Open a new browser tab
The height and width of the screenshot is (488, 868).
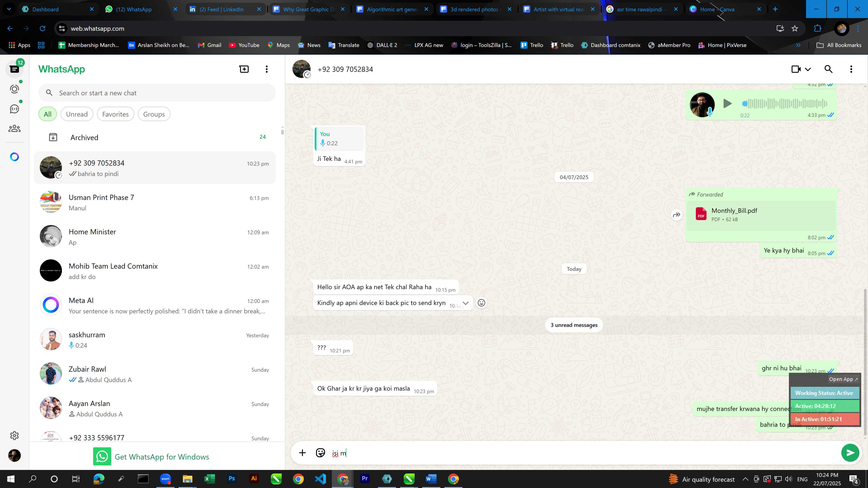775,9
